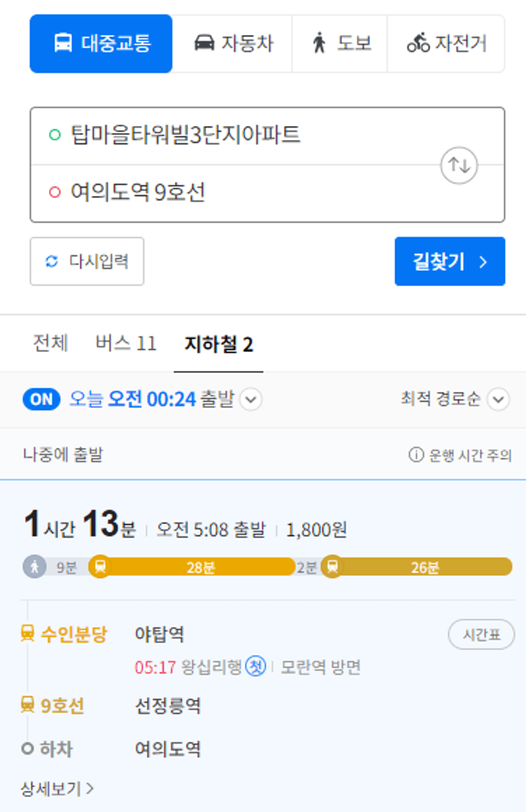Image resolution: width=526 pixels, height=812 pixels.
Task: Click the 길찾기 find route button
Action: point(450,262)
